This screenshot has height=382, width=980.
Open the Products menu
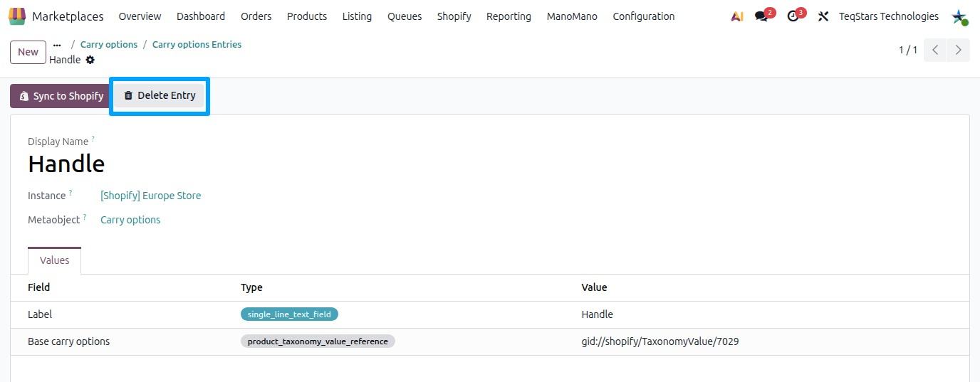pos(307,16)
